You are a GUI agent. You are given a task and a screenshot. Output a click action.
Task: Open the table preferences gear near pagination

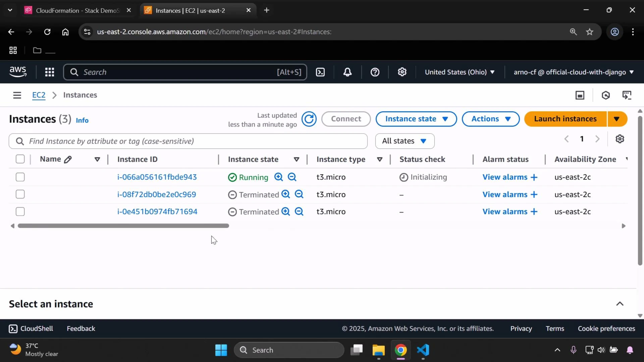(620, 139)
